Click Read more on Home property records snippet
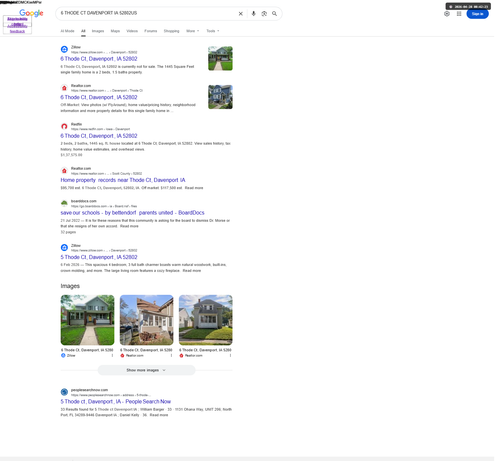500x461 pixels. 194,188
